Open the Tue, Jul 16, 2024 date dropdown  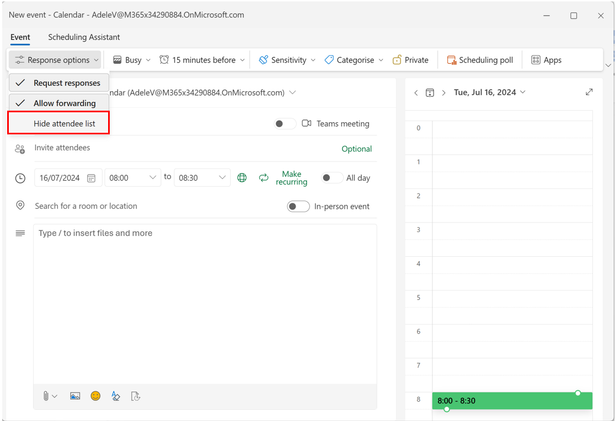[489, 92]
